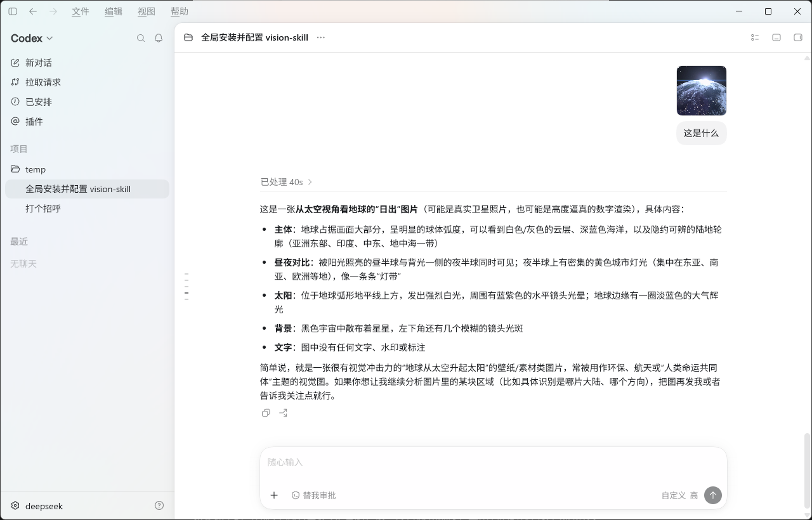The height and width of the screenshot is (520, 812).
Task: Jump using the message outline markers
Action: (x=187, y=286)
